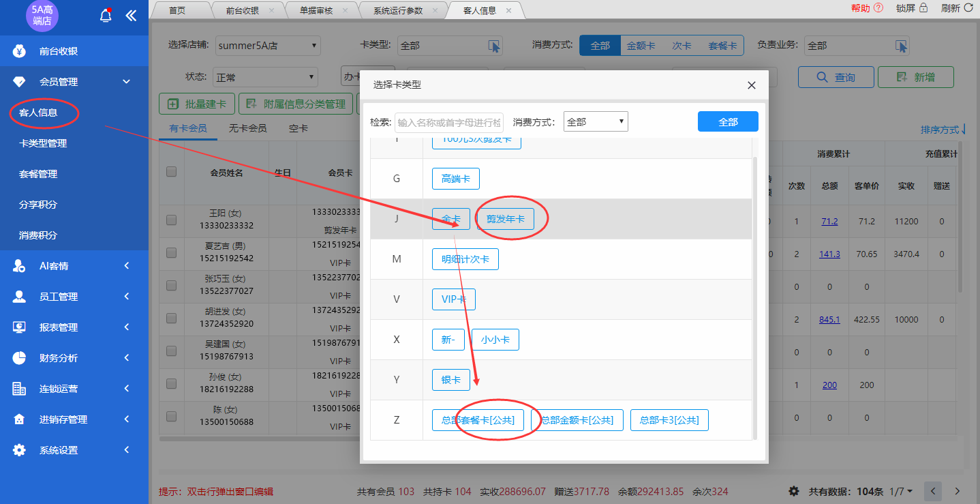This screenshot has width=980, height=504.
Task: Open the 845.1 total amount link
Action: tap(829, 319)
